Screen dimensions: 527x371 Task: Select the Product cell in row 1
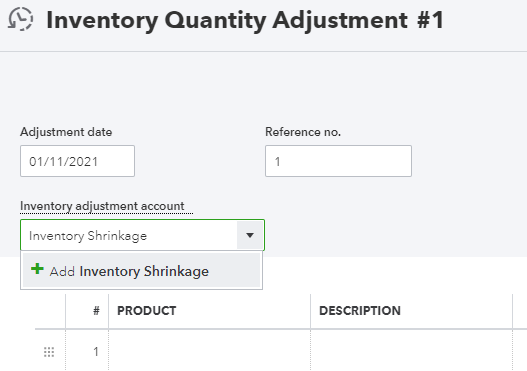(209, 351)
